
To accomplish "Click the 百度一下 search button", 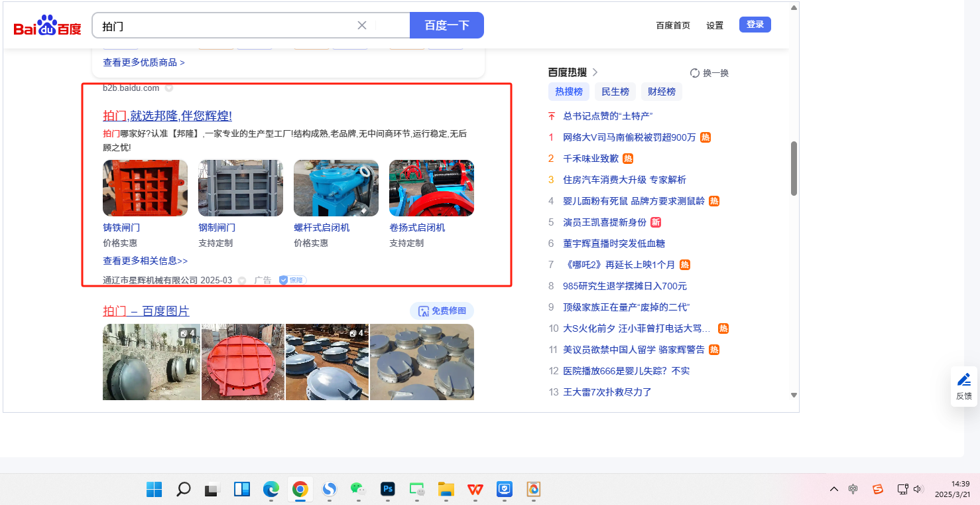I will pyautogui.click(x=447, y=25).
